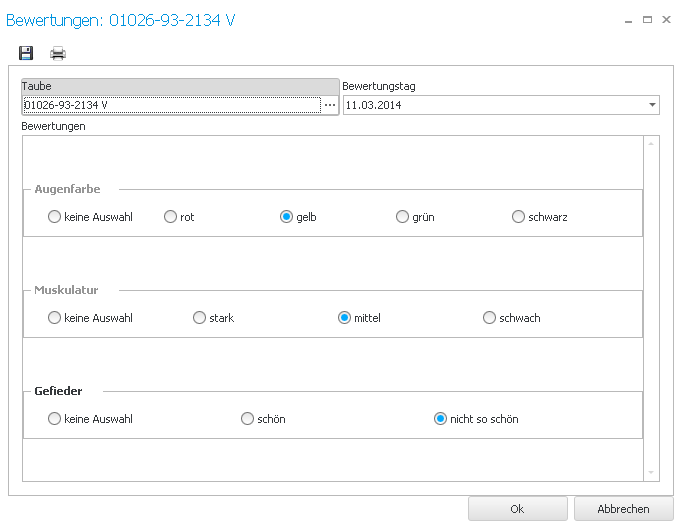The width and height of the screenshot is (683, 530).
Task: Click the print icon in toolbar
Action: click(58, 53)
